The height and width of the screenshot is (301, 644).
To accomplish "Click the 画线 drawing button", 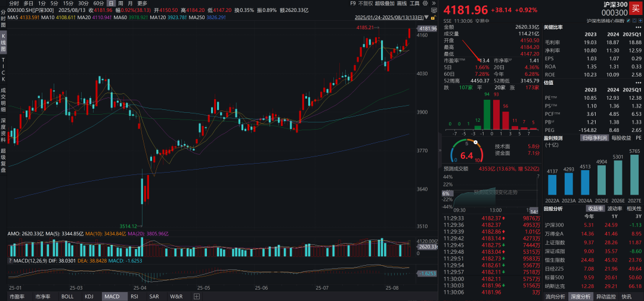I will [x=402, y=3].
